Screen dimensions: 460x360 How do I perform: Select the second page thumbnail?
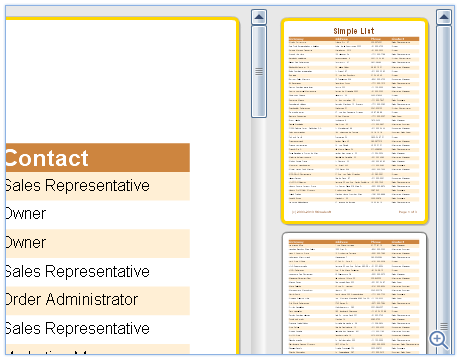coord(354,293)
